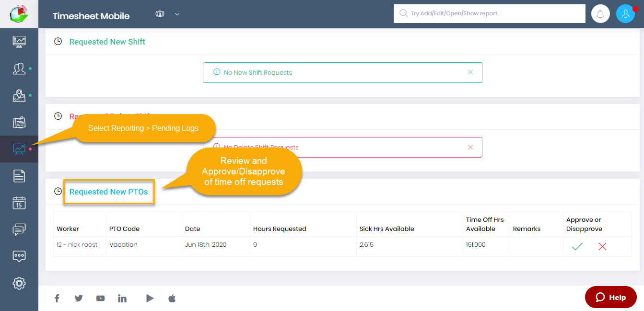Click the Requested New PTOs heading
The height and width of the screenshot is (311, 644).
point(109,192)
